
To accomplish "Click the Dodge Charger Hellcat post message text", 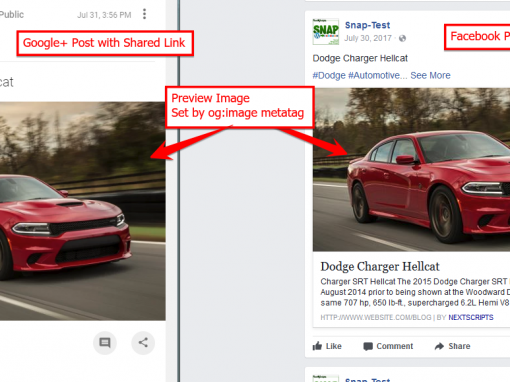I will 360,58.
